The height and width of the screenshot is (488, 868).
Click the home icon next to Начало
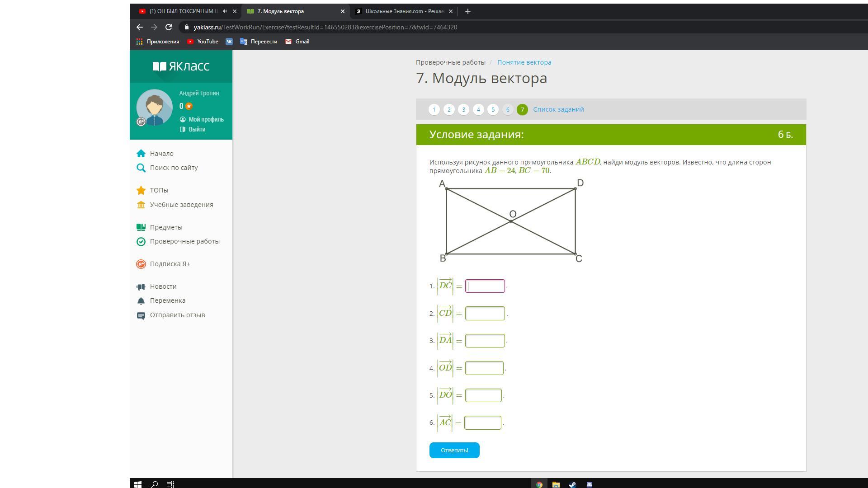141,154
